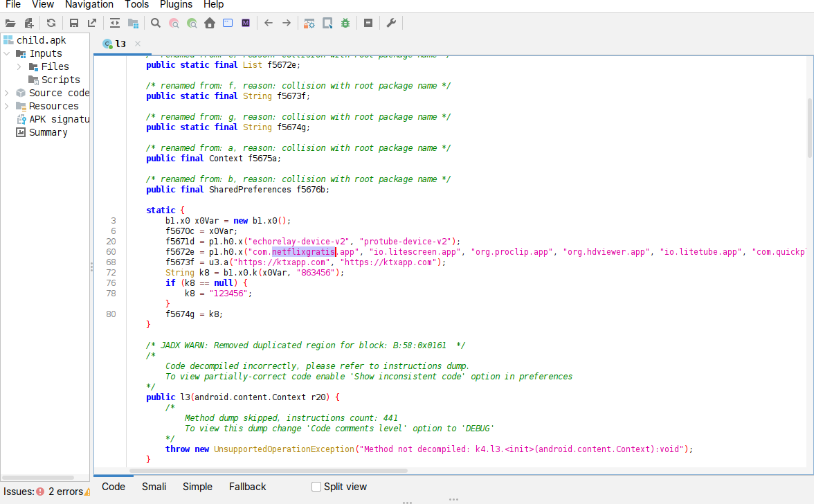814x504 pixels.
Task: Open log viewer icon
Action: tap(368, 23)
